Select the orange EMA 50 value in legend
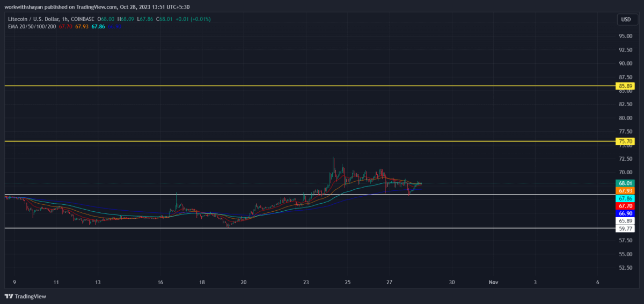This screenshot has height=304, width=644. (82, 26)
